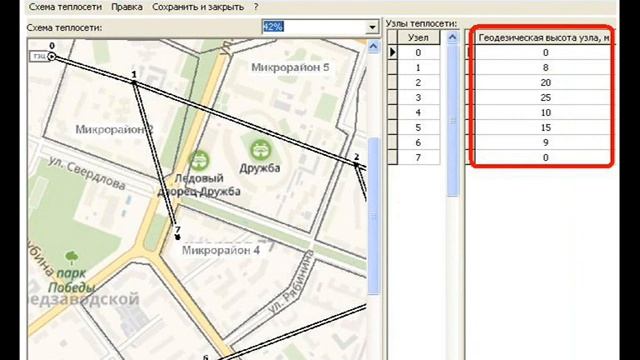Click height cell with value 9
640x360 pixels.
click(x=545, y=142)
